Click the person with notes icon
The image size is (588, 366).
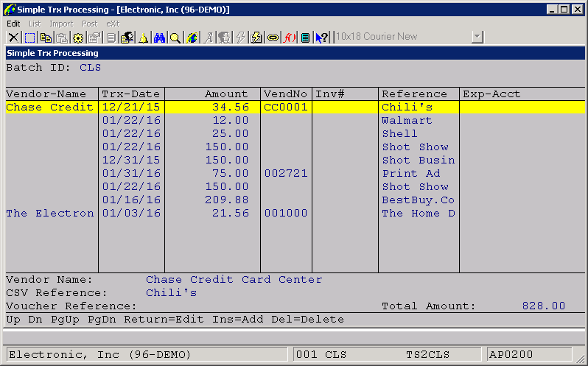point(127,38)
